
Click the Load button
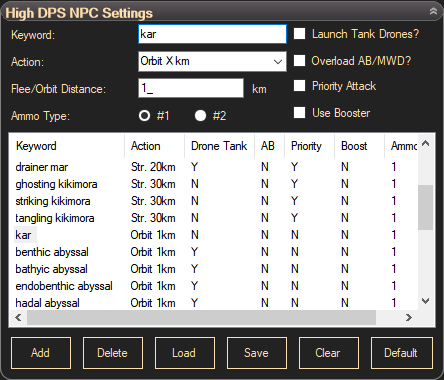coord(185,353)
